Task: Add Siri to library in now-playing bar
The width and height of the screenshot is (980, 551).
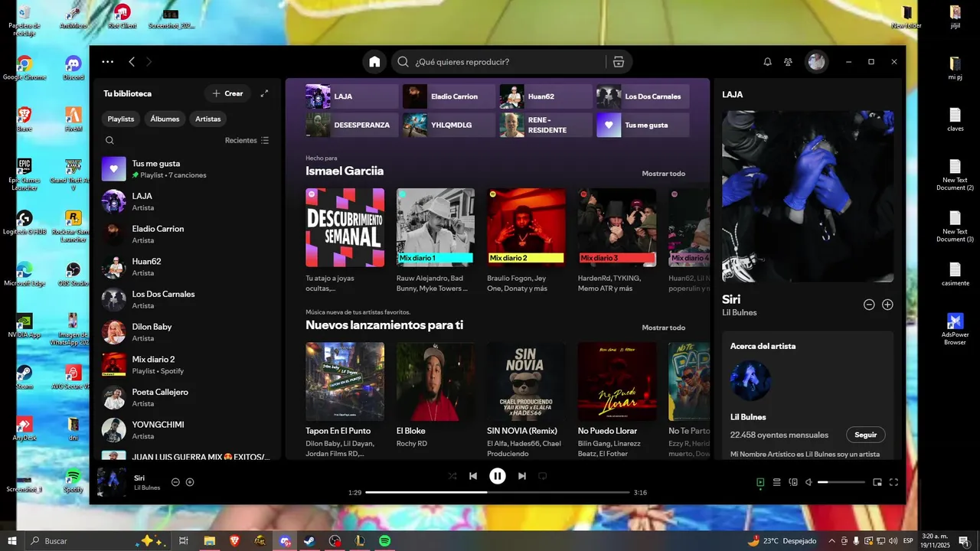Action: (190, 482)
